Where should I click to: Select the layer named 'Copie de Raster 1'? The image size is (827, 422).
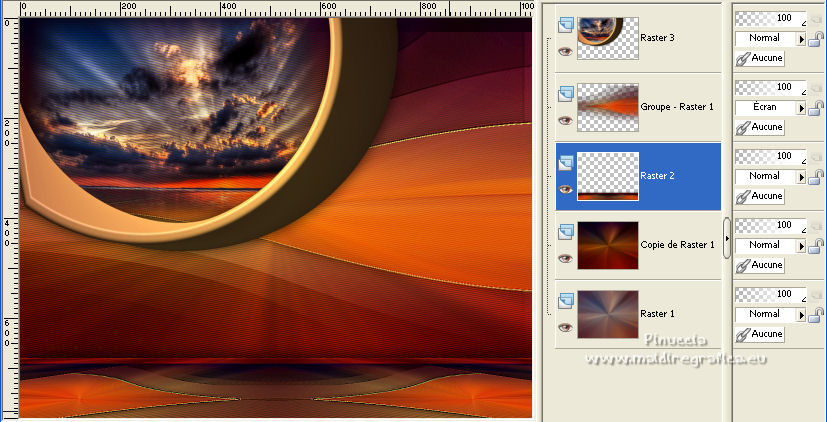pyautogui.click(x=677, y=245)
